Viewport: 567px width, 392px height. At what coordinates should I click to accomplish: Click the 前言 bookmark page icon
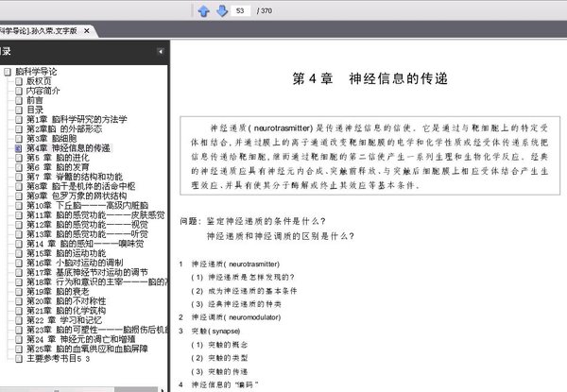coord(19,100)
